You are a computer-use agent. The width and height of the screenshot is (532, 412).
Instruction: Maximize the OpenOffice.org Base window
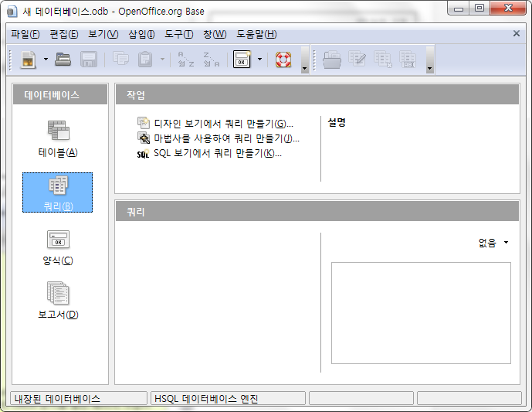click(x=479, y=9)
